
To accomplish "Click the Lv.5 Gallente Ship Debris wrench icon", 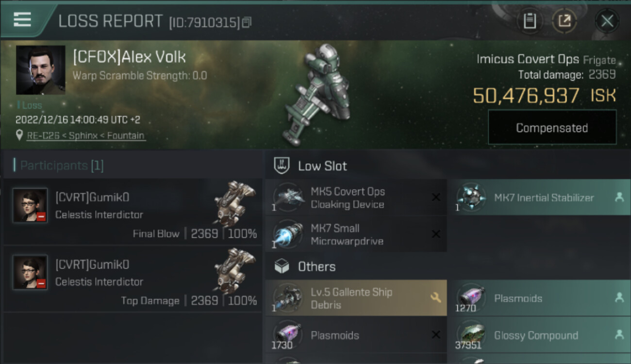I will 435,298.
